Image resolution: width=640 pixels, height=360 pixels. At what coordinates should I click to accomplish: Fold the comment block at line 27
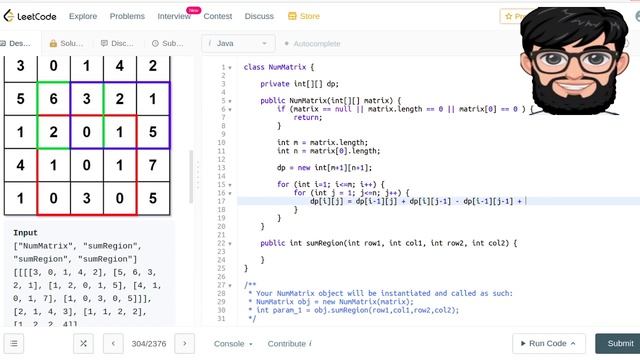tap(230, 285)
